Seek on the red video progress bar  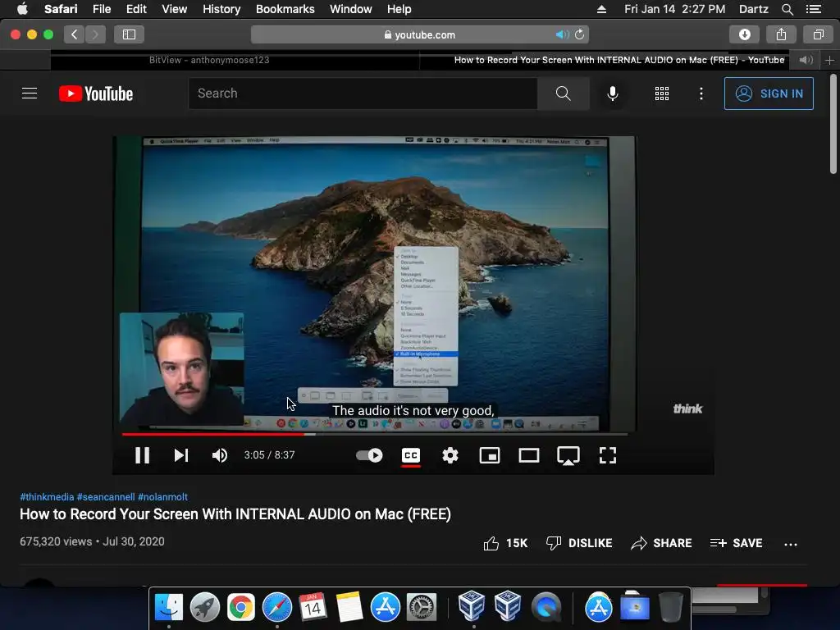coord(374,434)
